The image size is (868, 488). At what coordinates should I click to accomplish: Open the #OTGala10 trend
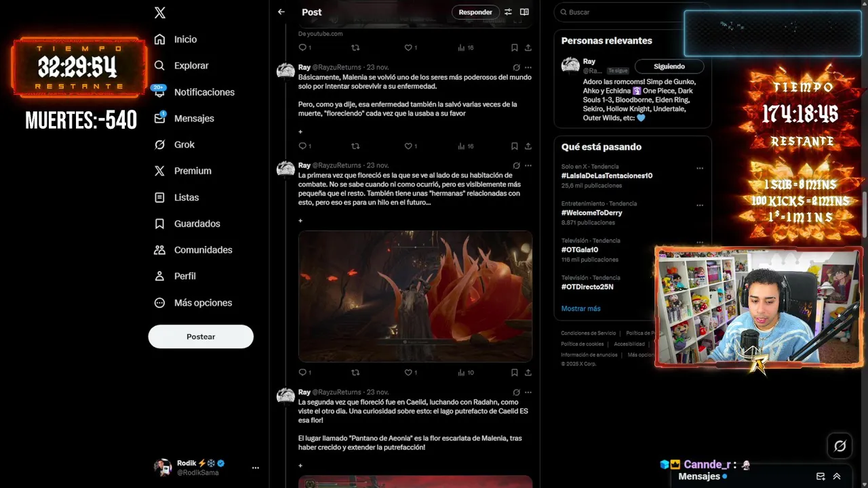[580, 249]
